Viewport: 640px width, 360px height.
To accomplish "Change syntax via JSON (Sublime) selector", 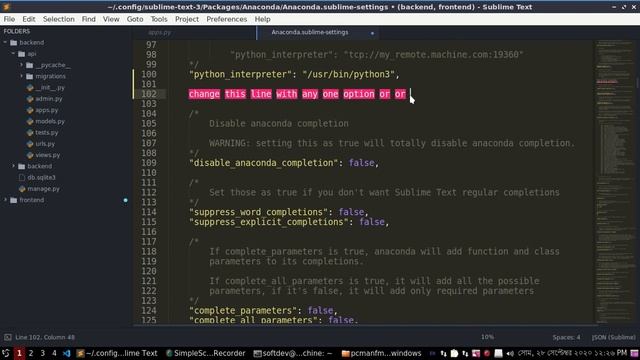I will tap(613, 337).
